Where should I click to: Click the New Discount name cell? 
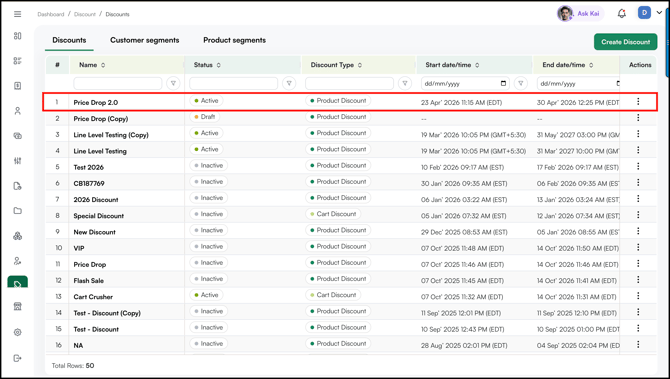coord(94,232)
